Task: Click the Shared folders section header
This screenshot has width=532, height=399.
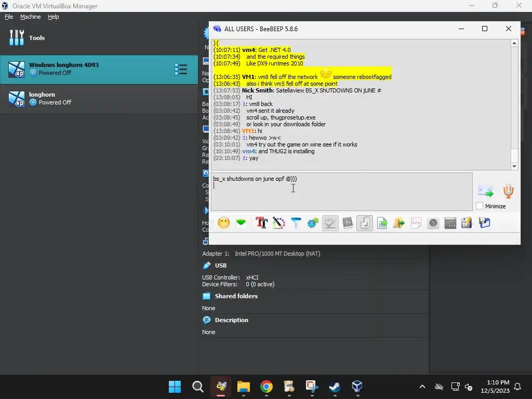Action: [236, 296]
